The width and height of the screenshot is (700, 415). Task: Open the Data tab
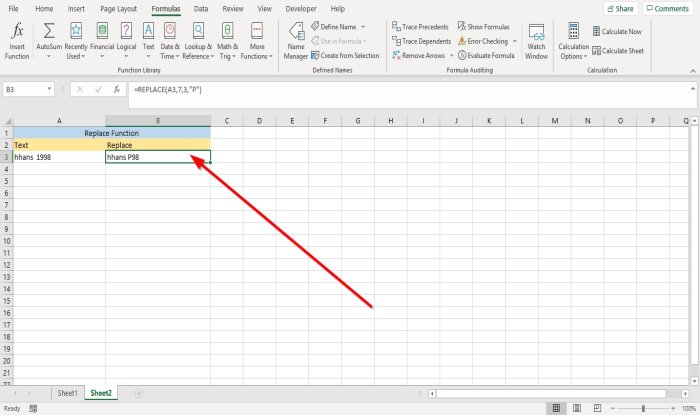[x=201, y=8]
